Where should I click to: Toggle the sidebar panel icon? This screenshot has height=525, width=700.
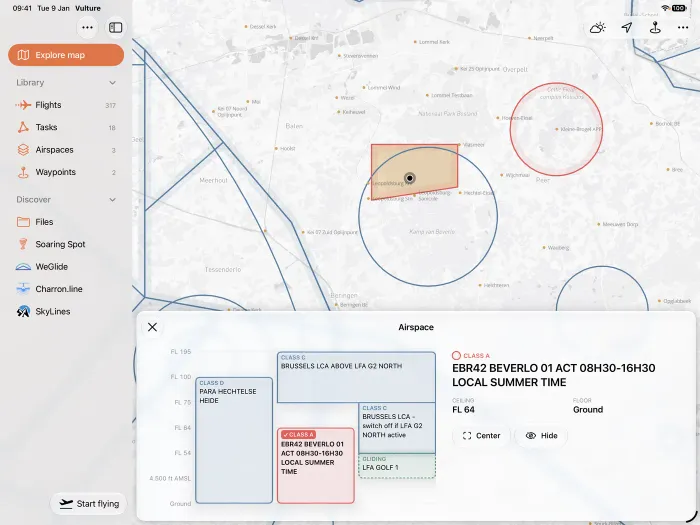point(116,28)
